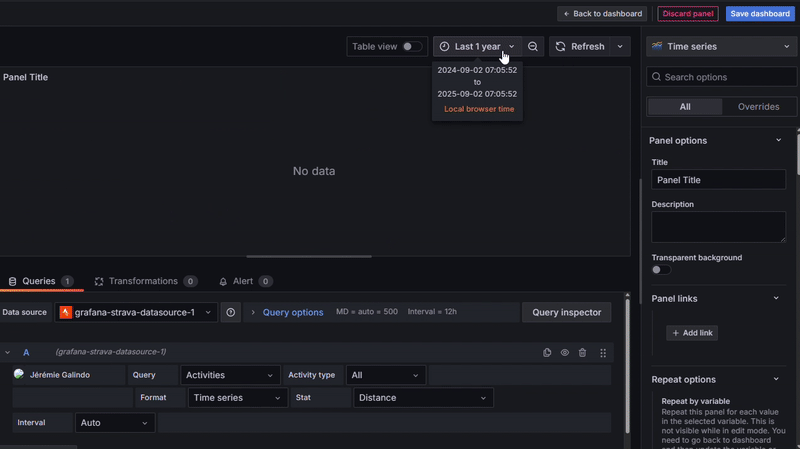This screenshot has height=449, width=800.
Task: Click the 'Local browser time' text
Action: (x=479, y=109)
